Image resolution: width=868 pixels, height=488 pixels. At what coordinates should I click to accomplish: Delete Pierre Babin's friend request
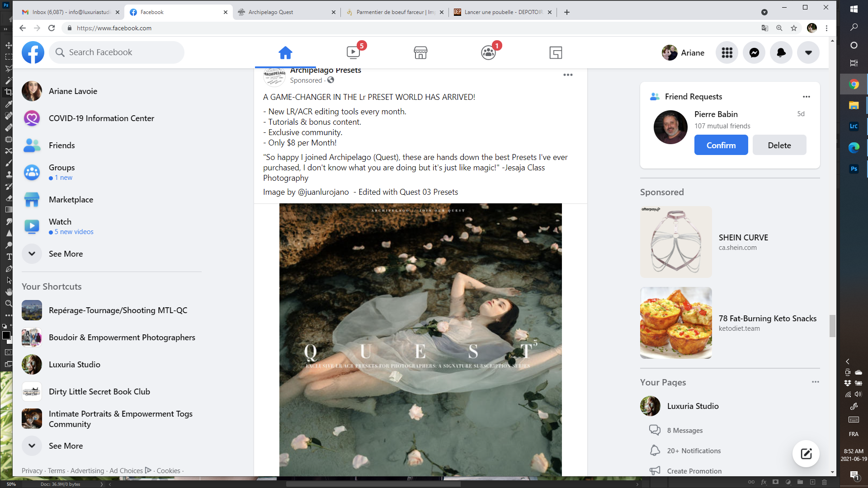[x=779, y=145]
